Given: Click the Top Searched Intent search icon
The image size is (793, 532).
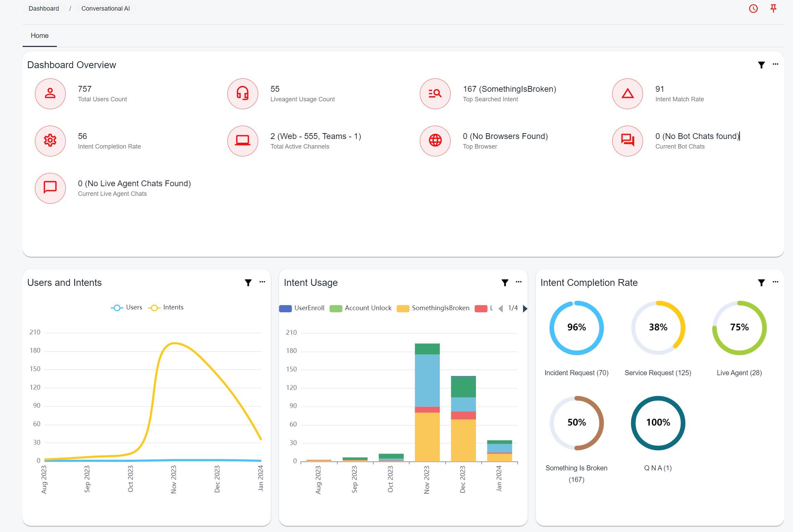Looking at the screenshot, I should point(435,93).
